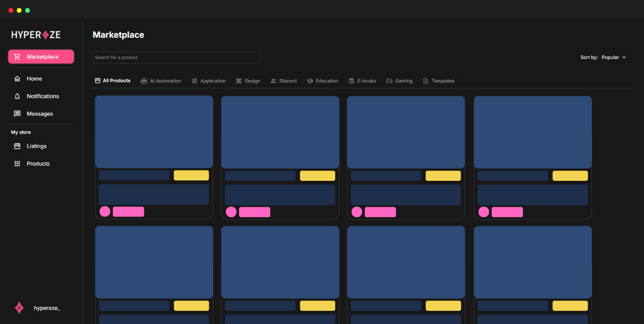Switch to the Design tab

pos(248,81)
